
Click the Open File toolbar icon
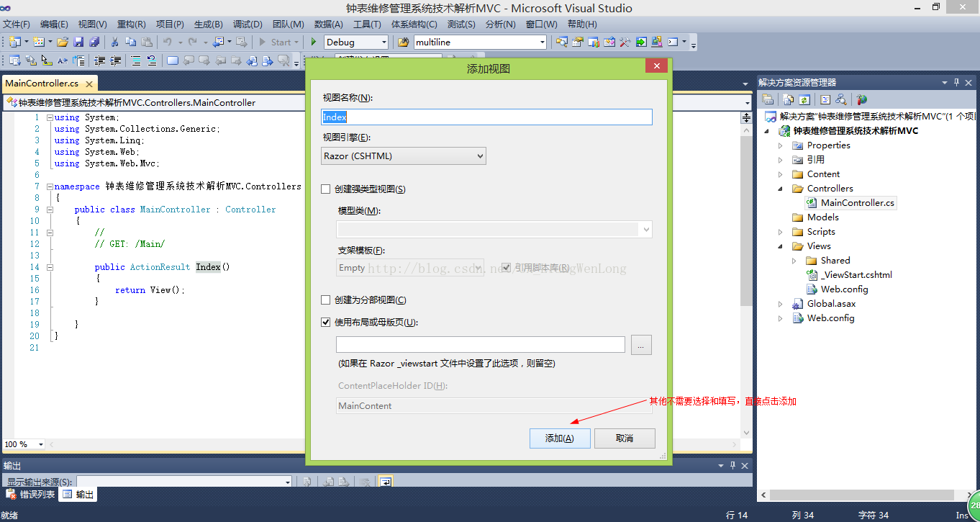(63, 42)
